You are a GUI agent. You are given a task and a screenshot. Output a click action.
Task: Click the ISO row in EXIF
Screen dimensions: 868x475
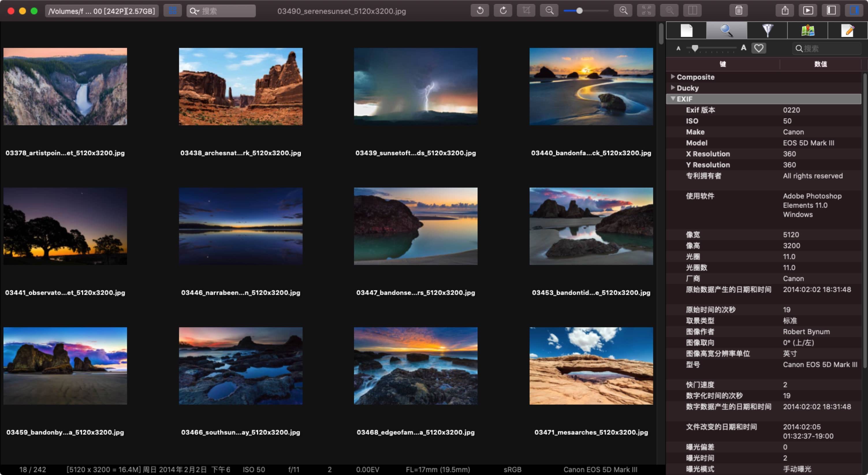(x=764, y=121)
